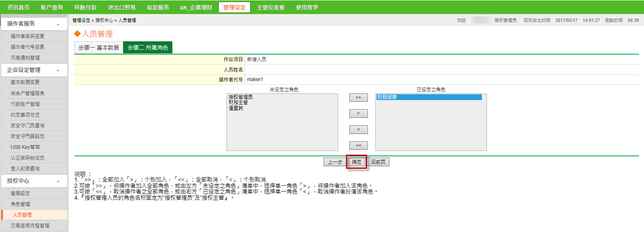The height and width of the screenshot is (232, 644).
Task: Click the '<<' remove all roles button
Action: click(358, 145)
